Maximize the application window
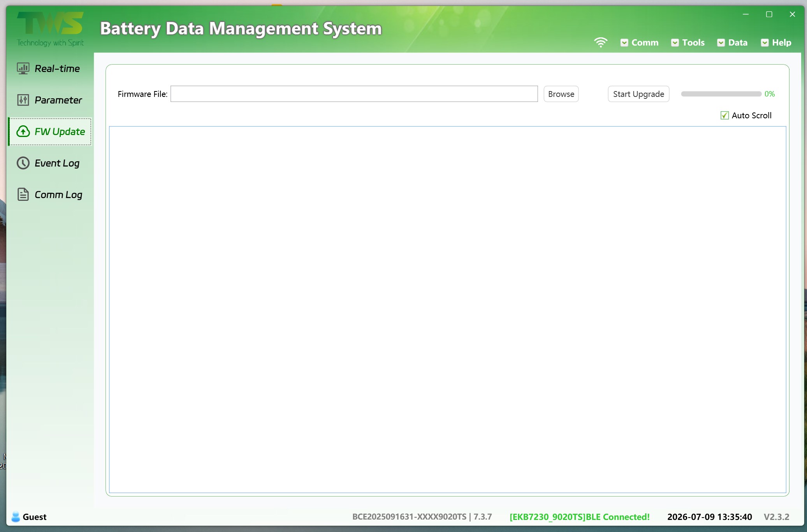The height and width of the screenshot is (532, 807). pos(769,14)
